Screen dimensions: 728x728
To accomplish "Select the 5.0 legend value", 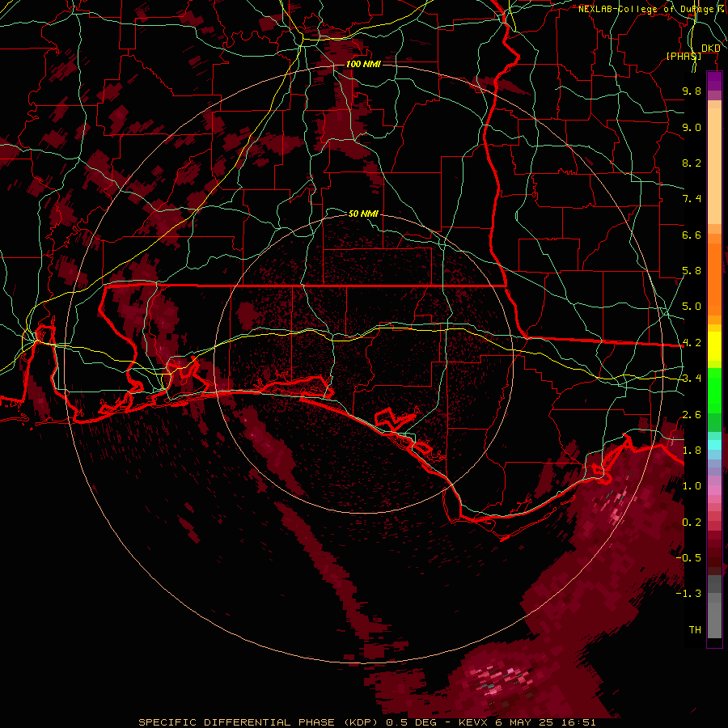I will pyautogui.click(x=692, y=307).
